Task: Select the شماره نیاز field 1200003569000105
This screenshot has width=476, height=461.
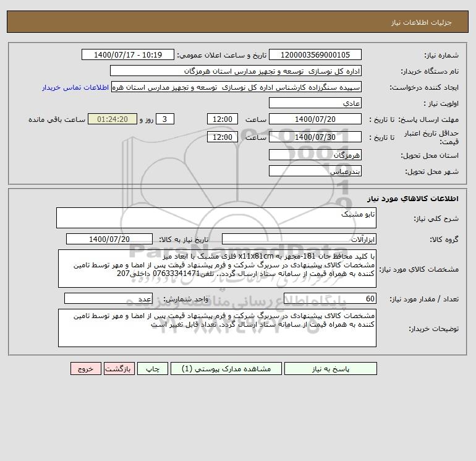Action: pyautogui.click(x=315, y=54)
